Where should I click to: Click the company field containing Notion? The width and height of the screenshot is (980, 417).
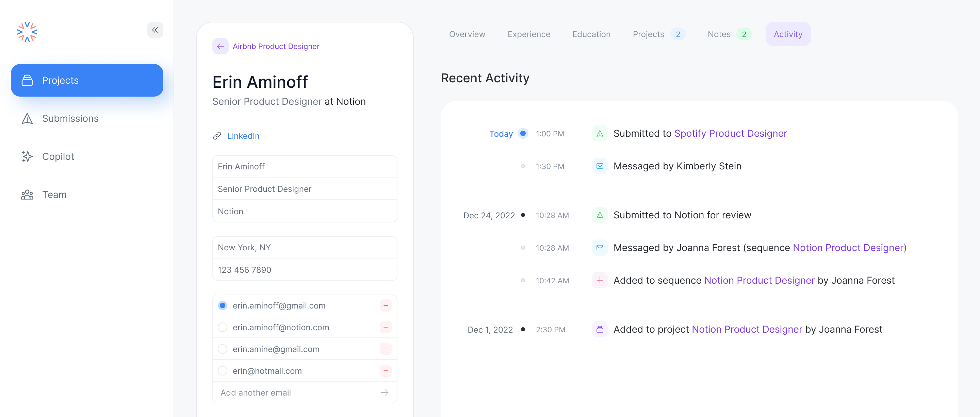point(305,211)
